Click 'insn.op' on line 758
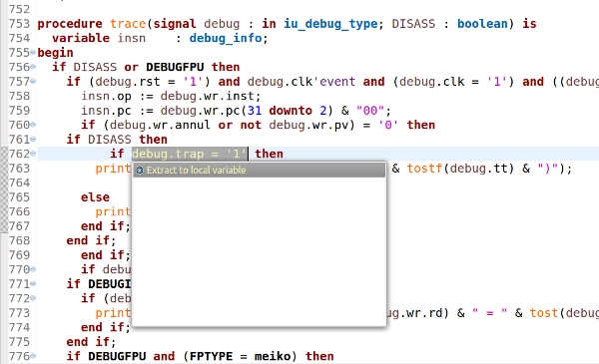The width and height of the screenshot is (599, 364). [106, 97]
